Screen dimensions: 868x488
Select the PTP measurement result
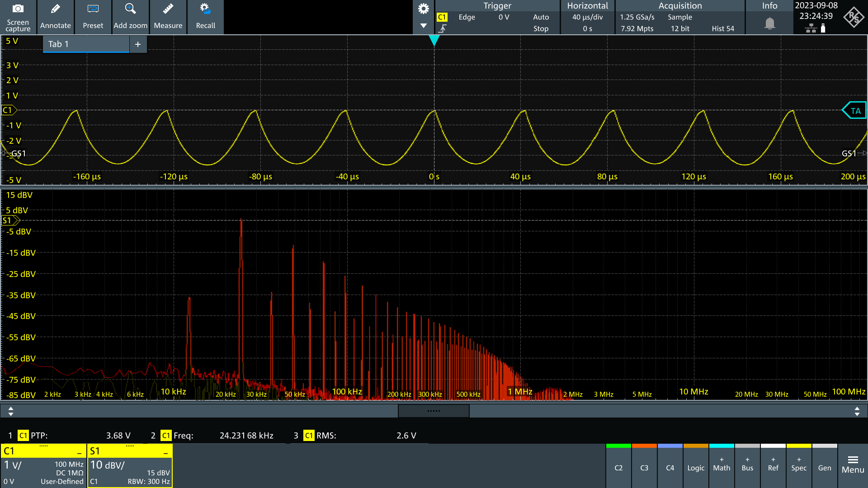point(72,436)
